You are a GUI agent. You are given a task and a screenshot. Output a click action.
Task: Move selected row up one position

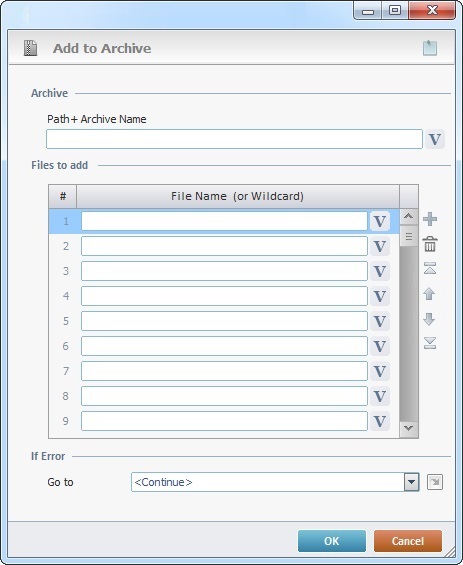[x=429, y=294]
